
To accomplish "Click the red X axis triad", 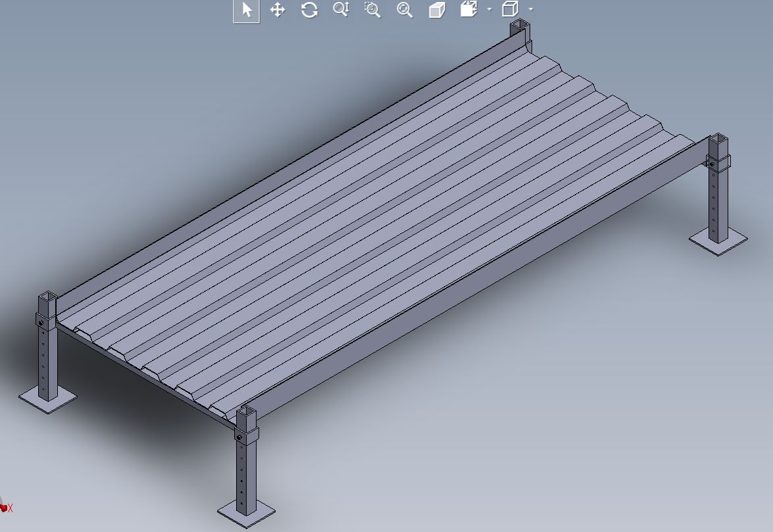I will click(x=6, y=508).
